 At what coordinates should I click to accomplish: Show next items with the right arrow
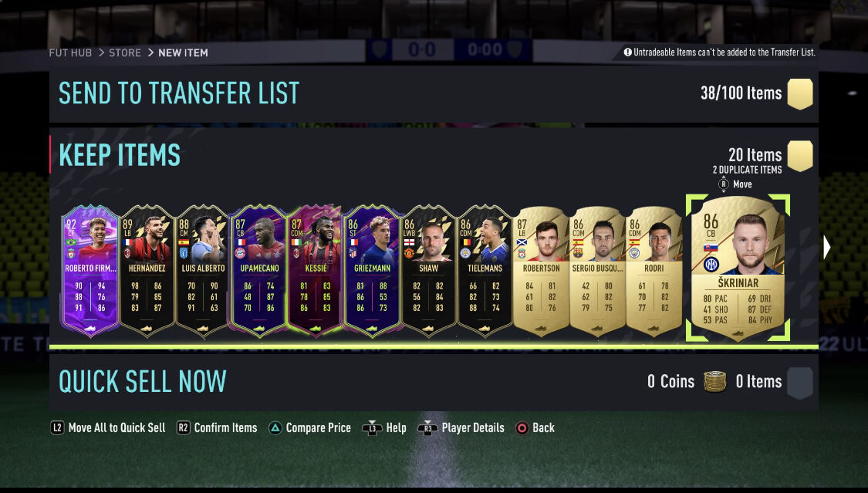[x=826, y=248]
